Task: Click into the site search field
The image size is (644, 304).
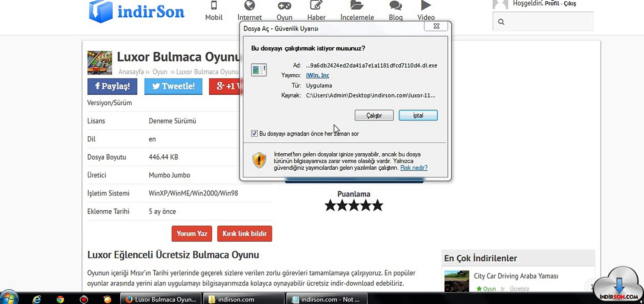Action: (543, 22)
